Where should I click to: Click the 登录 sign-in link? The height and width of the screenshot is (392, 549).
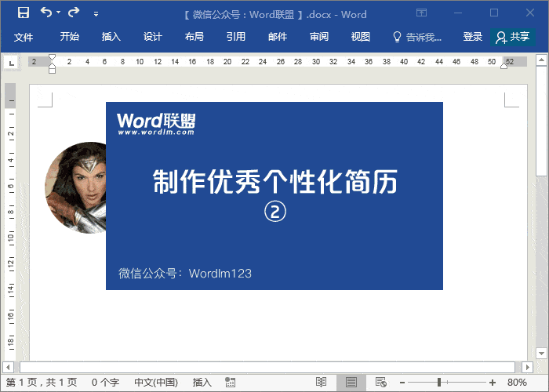473,36
